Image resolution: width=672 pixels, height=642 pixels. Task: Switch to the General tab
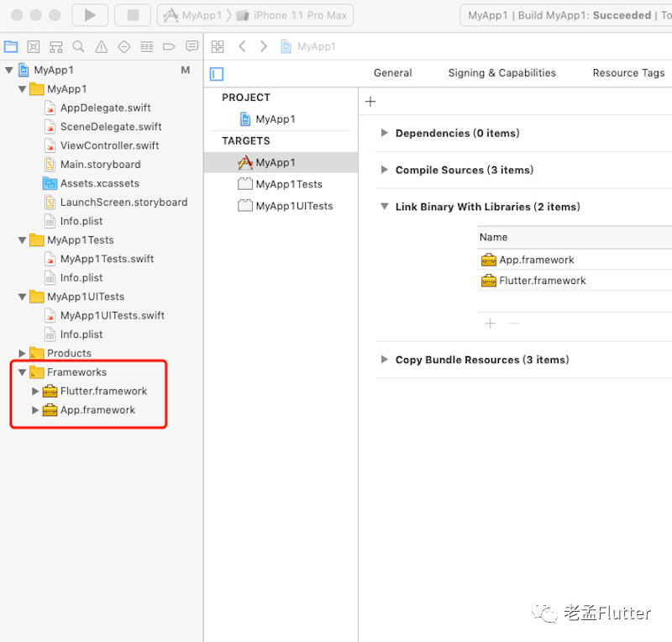click(392, 73)
